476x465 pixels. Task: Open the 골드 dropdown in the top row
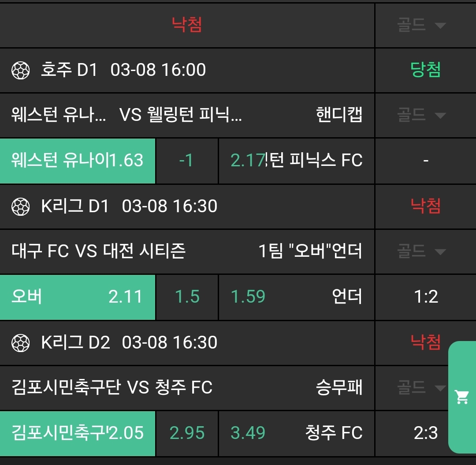coord(421,26)
